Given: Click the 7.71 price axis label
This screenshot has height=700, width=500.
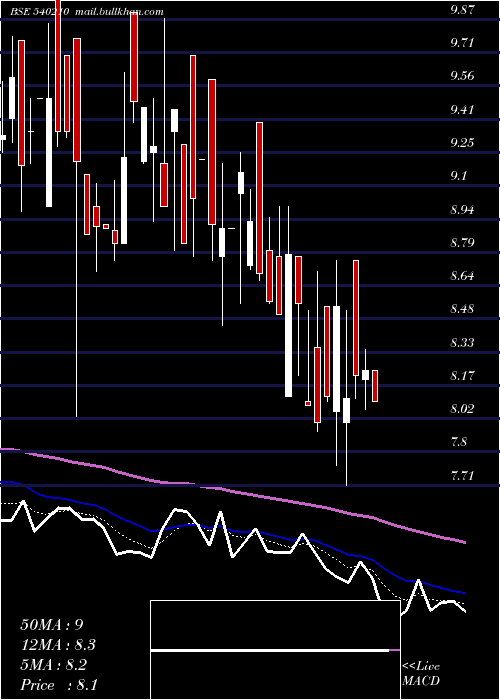Looking at the screenshot, I should (x=462, y=475).
